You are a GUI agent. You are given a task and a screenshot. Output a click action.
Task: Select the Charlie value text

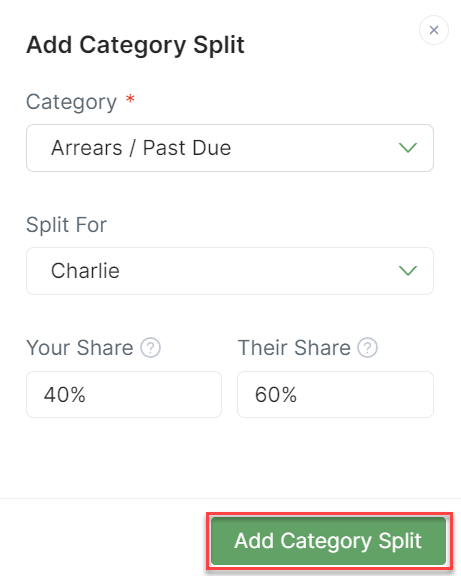[85, 271]
